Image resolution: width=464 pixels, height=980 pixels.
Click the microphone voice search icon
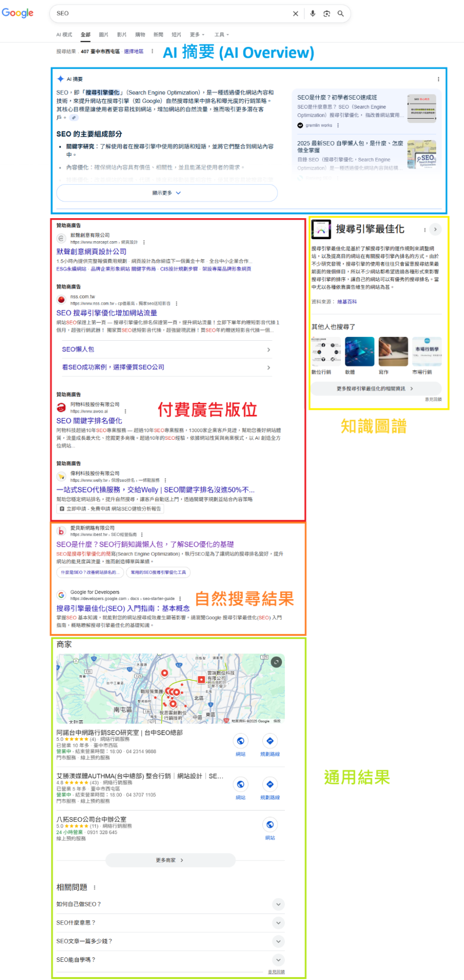click(x=312, y=14)
